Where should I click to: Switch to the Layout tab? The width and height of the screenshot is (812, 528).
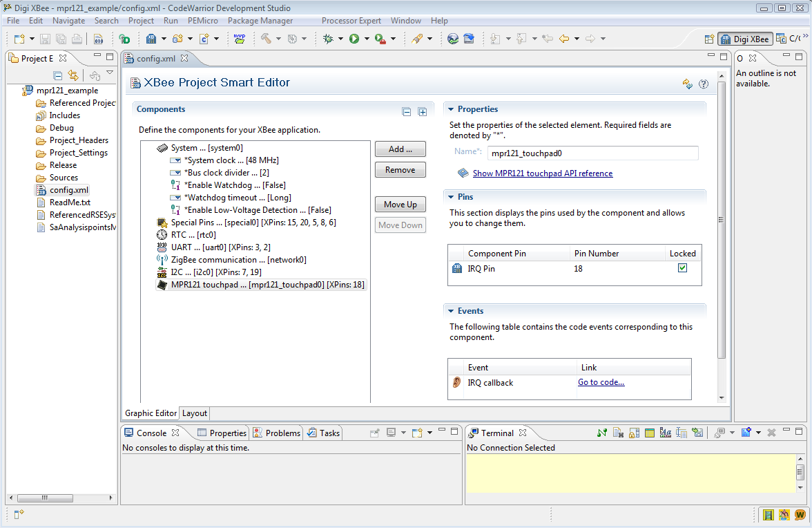coord(194,413)
